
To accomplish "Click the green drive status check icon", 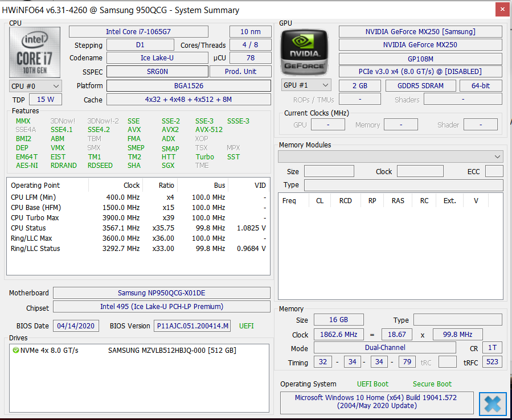I will pyautogui.click(x=15, y=351).
